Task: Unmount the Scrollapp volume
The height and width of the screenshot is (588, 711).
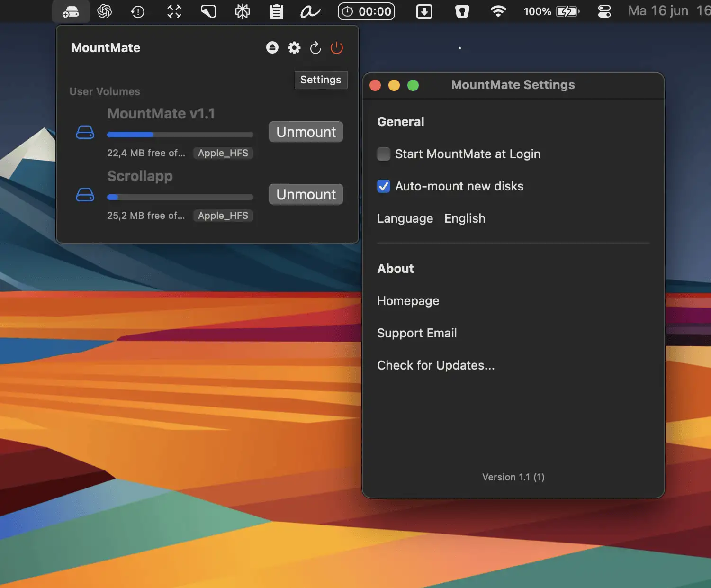Action: [x=306, y=194]
